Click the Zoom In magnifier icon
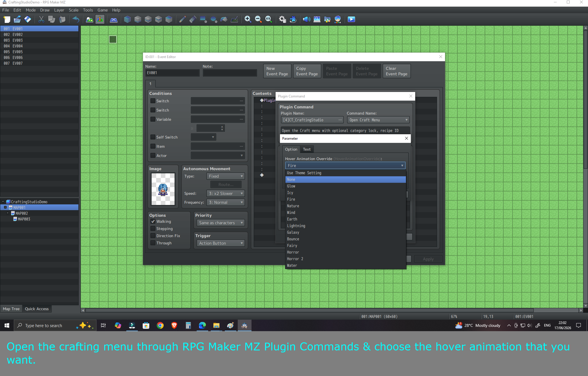 tap(248, 19)
